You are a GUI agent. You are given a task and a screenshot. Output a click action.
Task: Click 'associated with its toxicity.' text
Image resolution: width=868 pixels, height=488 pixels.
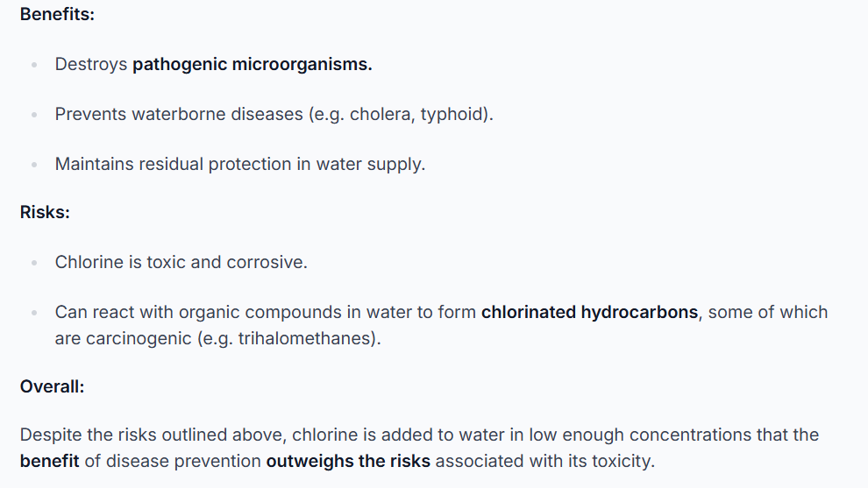pyautogui.click(x=545, y=461)
